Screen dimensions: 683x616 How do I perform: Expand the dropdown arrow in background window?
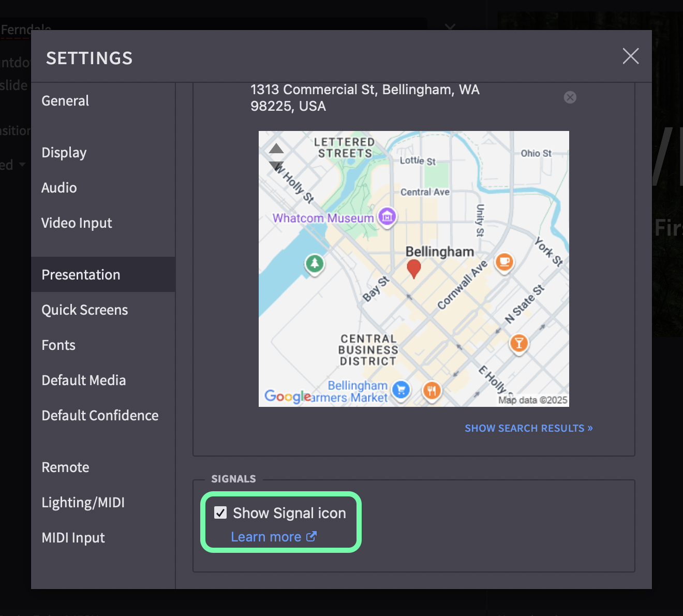click(450, 26)
